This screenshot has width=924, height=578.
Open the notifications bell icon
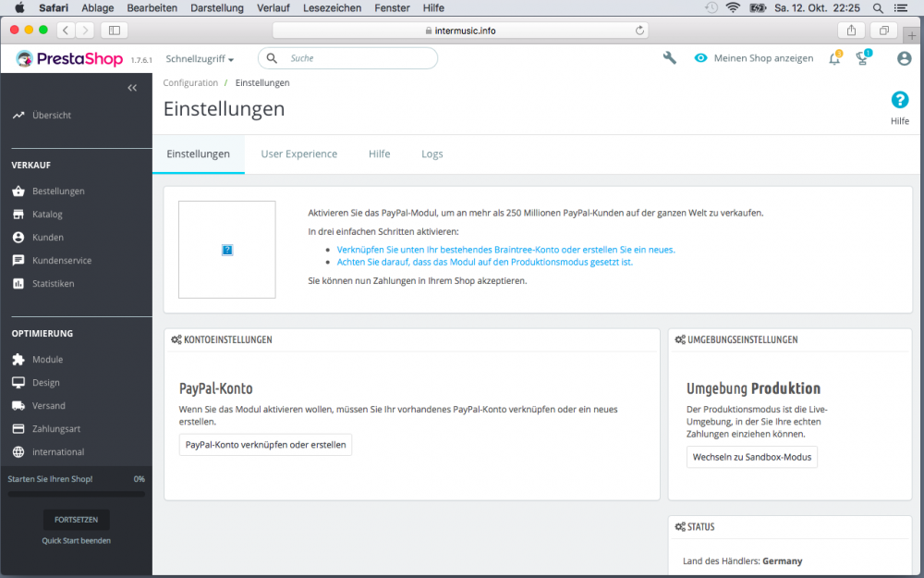click(833, 57)
